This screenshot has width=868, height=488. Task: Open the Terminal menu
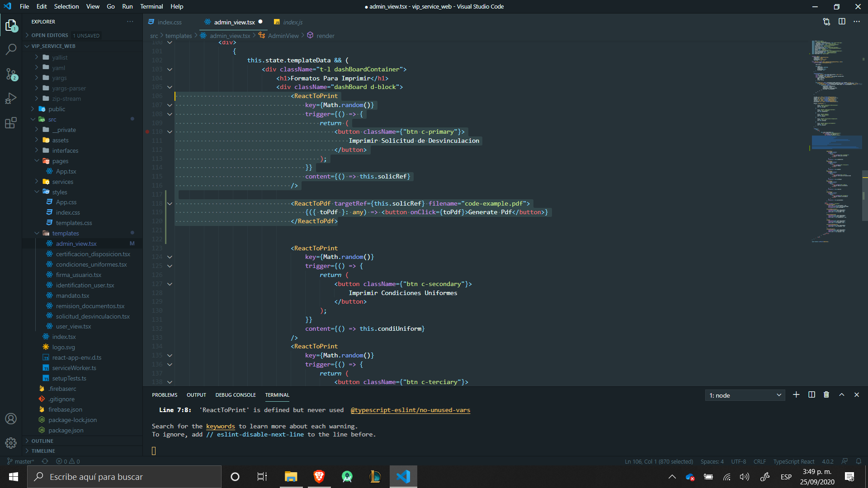coord(151,6)
